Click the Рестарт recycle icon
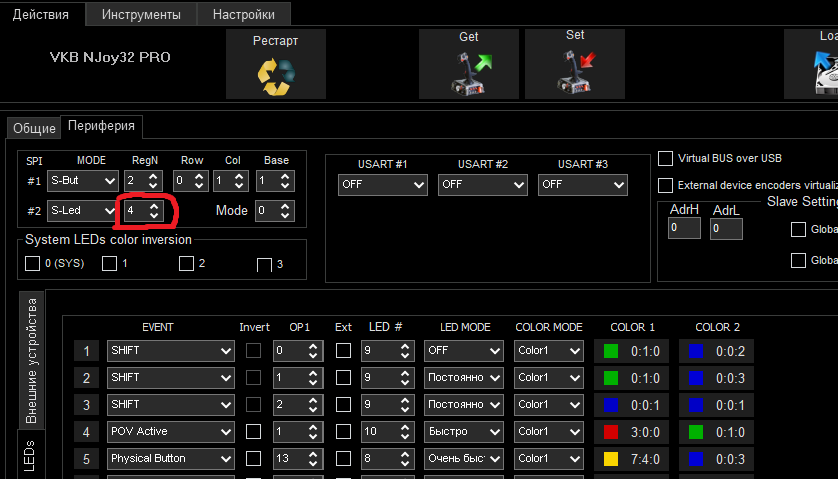Screen dimensions: 838x479 coord(276,76)
